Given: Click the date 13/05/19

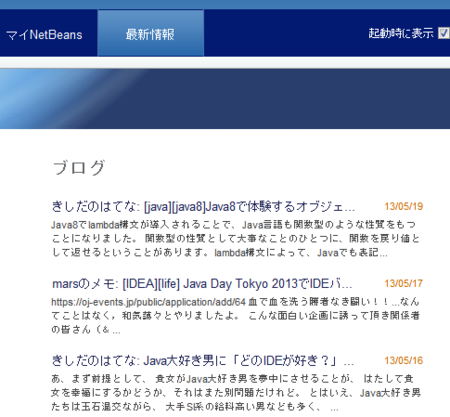Looking at the screenshot, I should click(x=403, y=207).
